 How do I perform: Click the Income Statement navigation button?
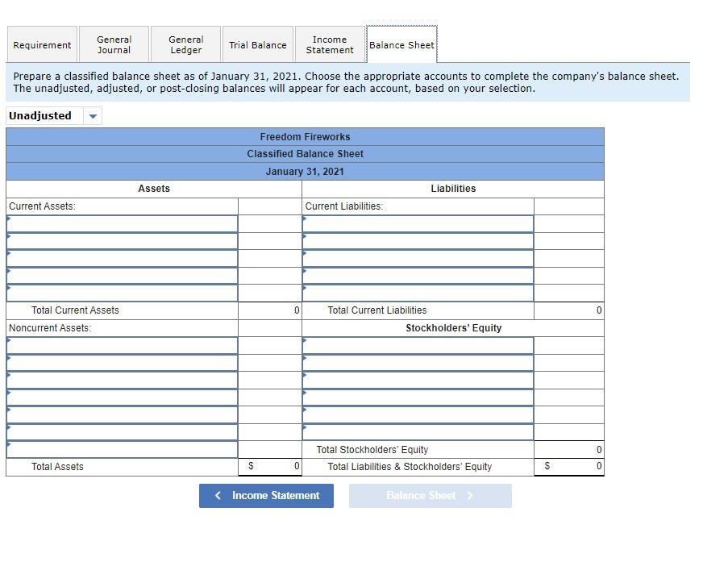[x=266, y=496]
